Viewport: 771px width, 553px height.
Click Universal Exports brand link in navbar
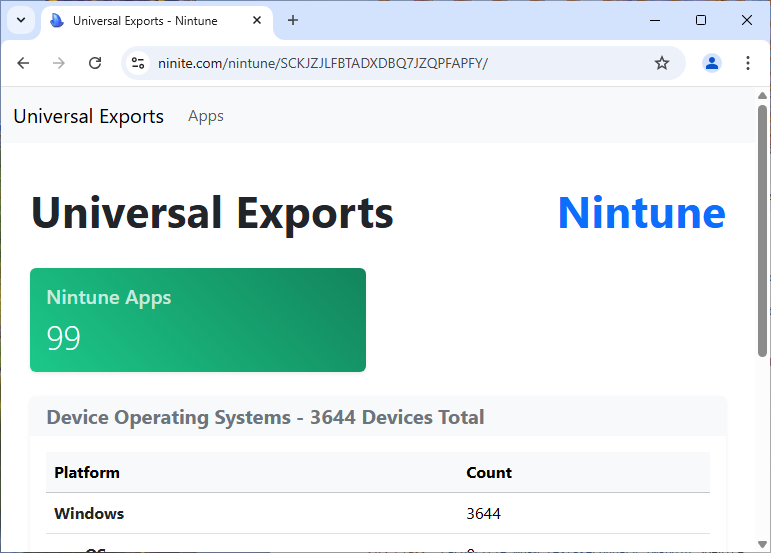click(x=88, y=116)
